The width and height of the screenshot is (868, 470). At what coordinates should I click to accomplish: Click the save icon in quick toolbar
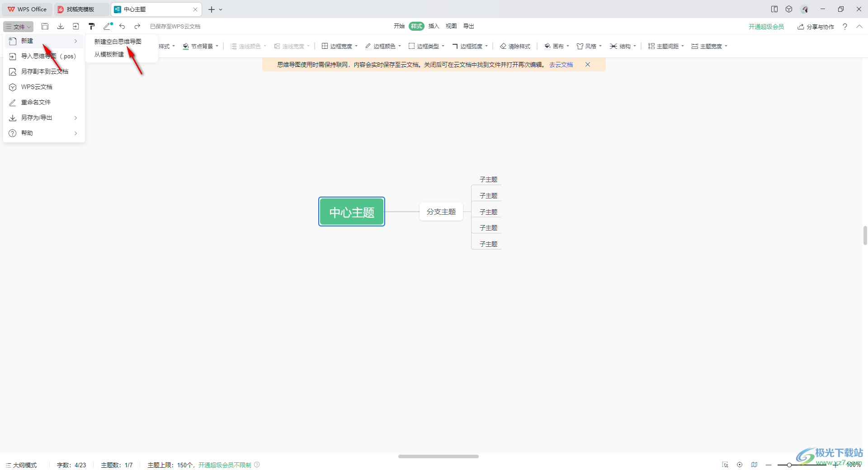pos(45,26)
